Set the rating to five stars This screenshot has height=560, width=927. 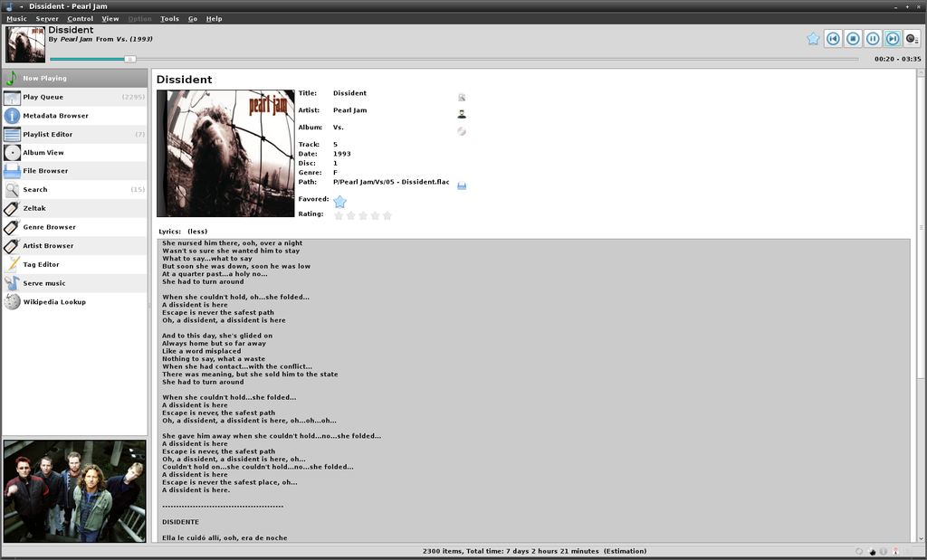pos(387,215)
